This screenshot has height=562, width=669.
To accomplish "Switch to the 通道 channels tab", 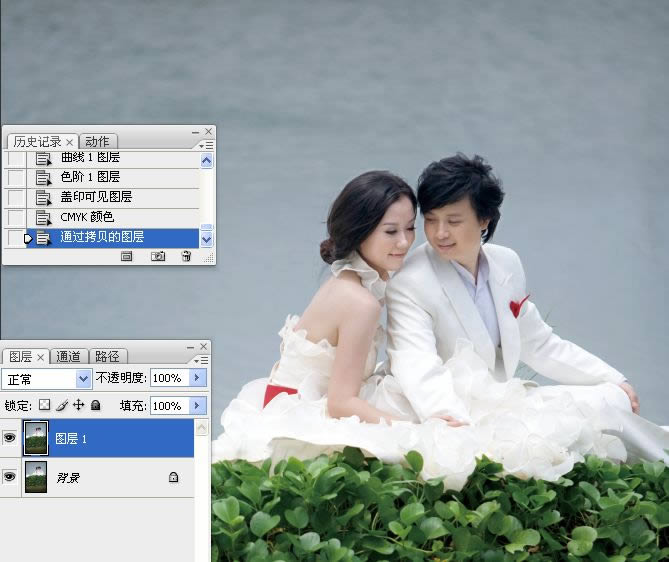I will point(69,357).
